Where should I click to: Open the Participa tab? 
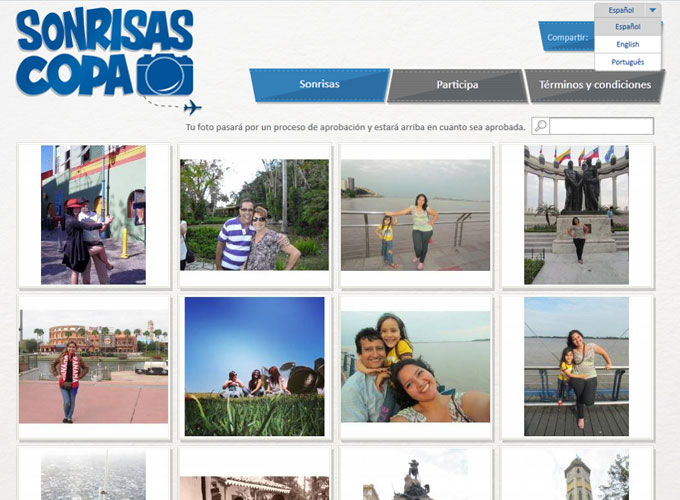457,85
